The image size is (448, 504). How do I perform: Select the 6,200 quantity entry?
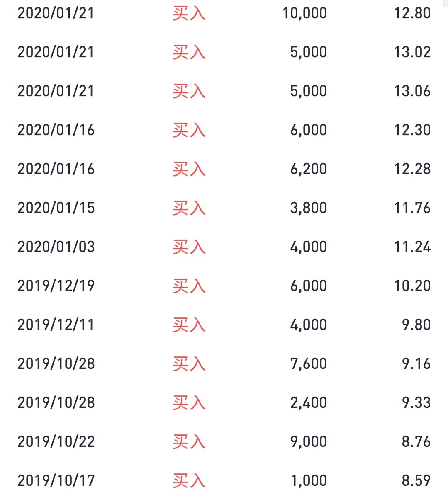309,169
